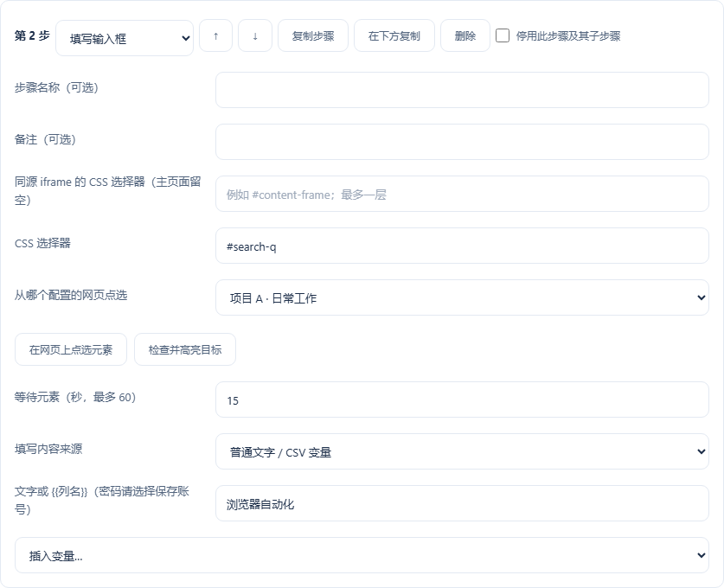Move step 2 up with arrow button
724x588 pixels.
[215, 36]
